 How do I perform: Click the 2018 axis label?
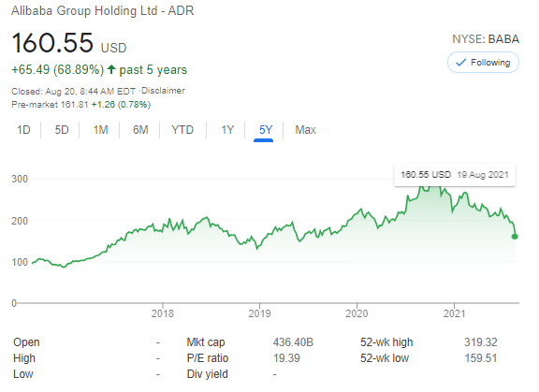[163, 313]
